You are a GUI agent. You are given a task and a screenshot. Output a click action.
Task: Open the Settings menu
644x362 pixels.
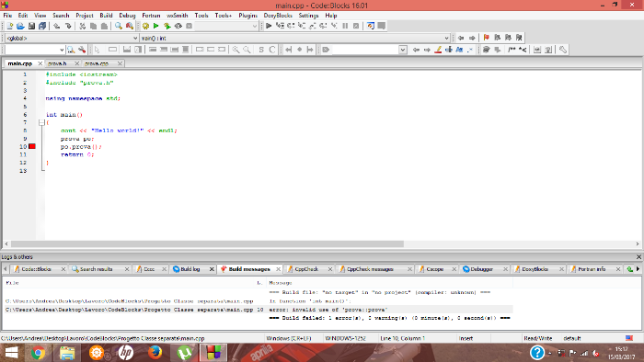pyautogui.click(x=308, y=16)
